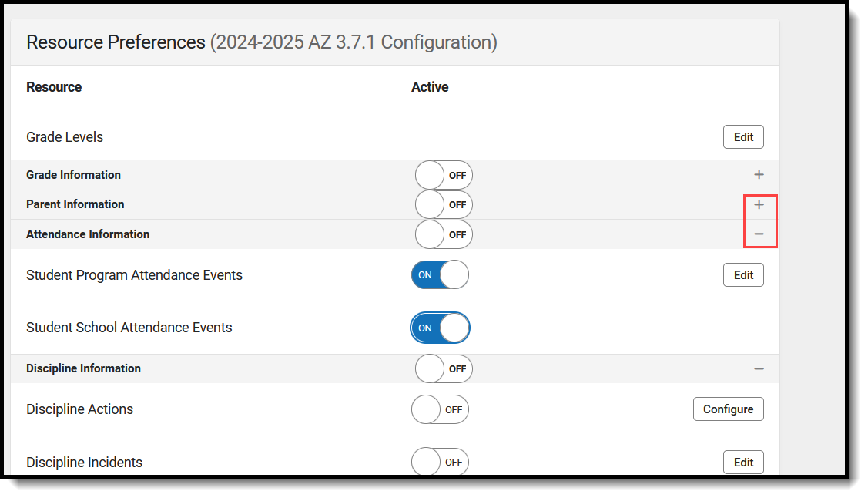The height and width of the screenshot is (498, 868).
Task: Activate the Discipline Incidents toggle
Action: [x=440, y=463]
